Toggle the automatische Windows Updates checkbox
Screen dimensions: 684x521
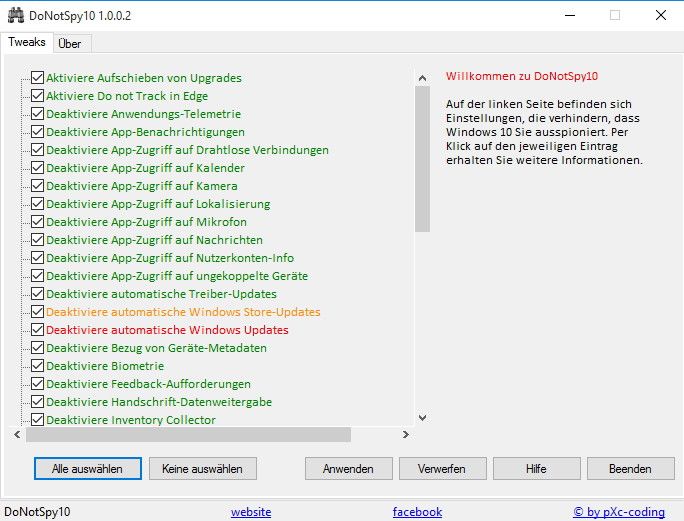pos(38,330)
